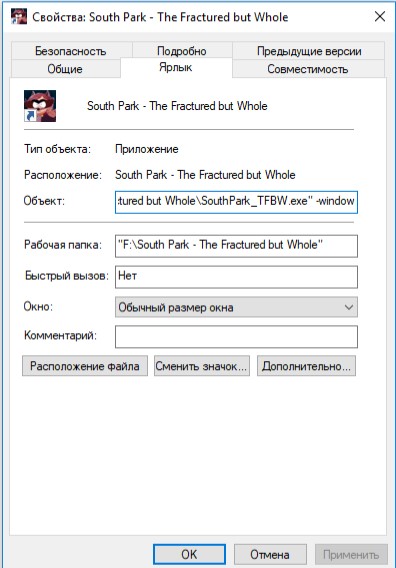The height and width of the screenshot is (568, 396).
Task: Focus the Быстрый вызов shortcut key field
Action: point(236,277)
